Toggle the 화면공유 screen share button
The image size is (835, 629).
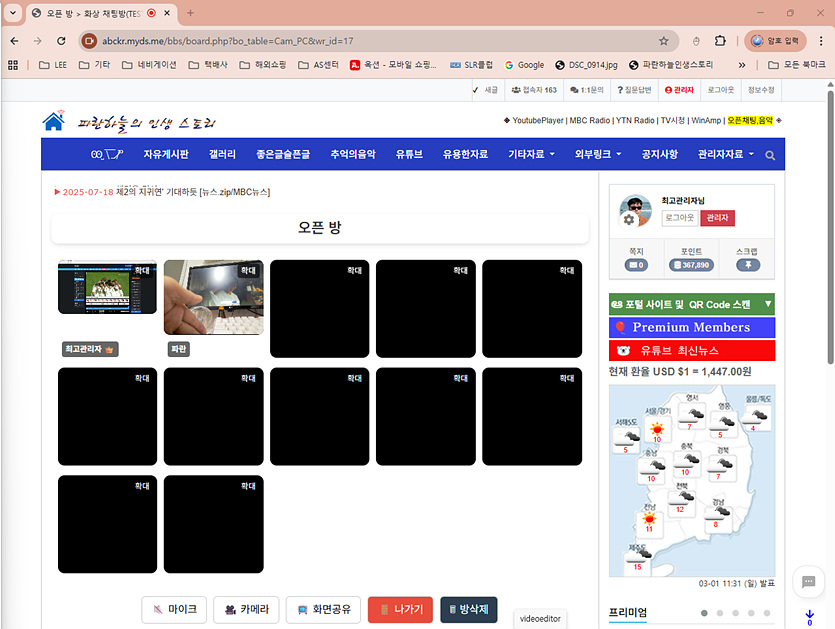323,609
